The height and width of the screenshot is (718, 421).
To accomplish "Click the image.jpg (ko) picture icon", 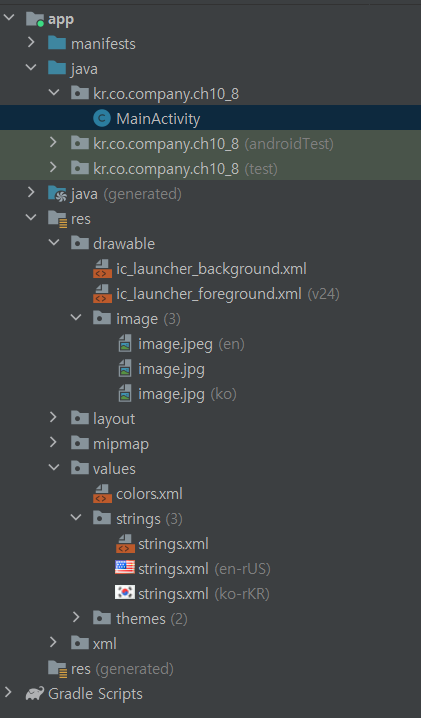I will 125,393.
